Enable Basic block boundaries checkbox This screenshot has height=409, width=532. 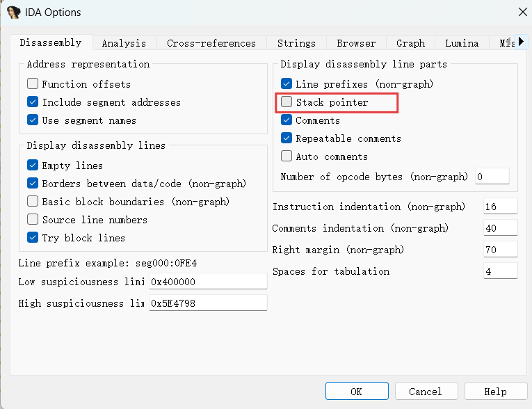pos(33,202)
